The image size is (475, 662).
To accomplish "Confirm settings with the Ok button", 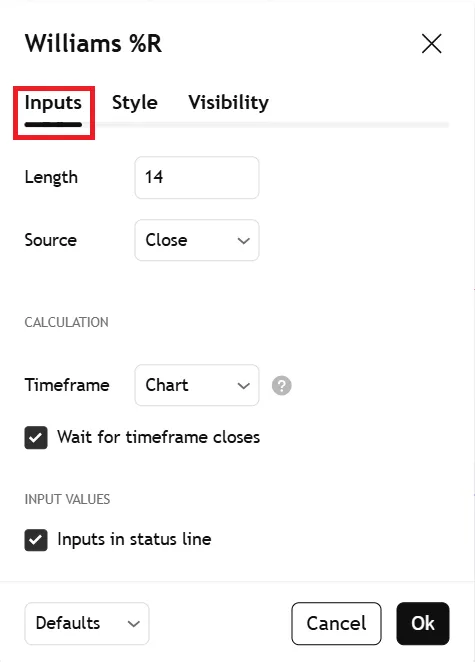I will pos(423,624).
